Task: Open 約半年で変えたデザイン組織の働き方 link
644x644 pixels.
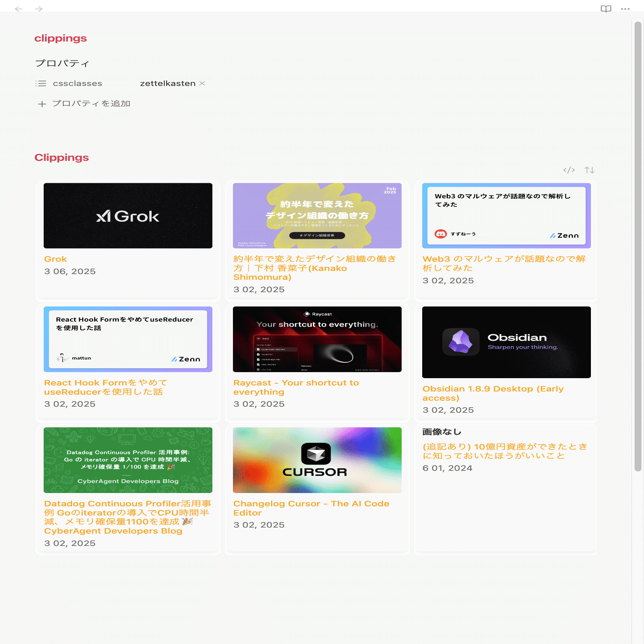Action: click(x=315, y=268)
